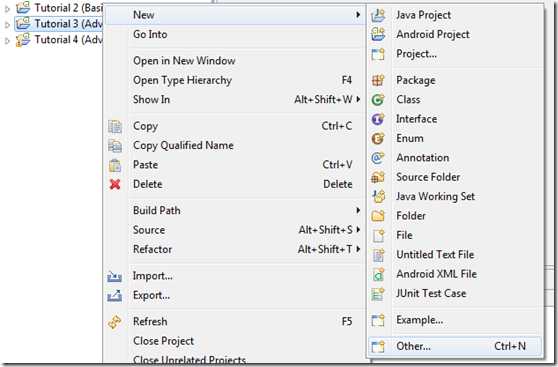
Task: Open the Build Path submenu arrow
Action: [358, 210]
